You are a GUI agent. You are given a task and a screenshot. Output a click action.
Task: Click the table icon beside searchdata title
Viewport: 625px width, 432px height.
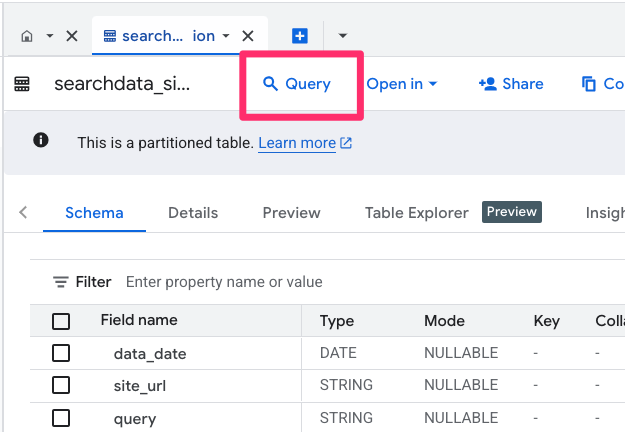coord(22,85)
